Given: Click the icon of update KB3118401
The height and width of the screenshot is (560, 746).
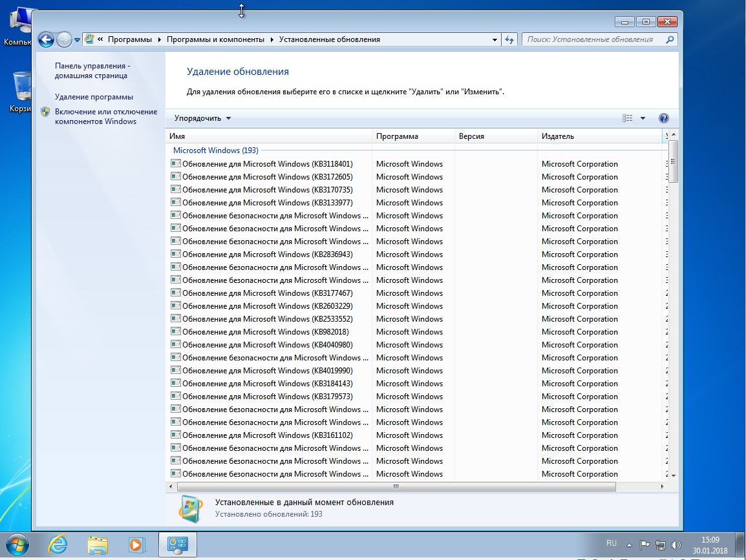Looking at the screenshot, I should pyautogui.click(x=176, y=163).
